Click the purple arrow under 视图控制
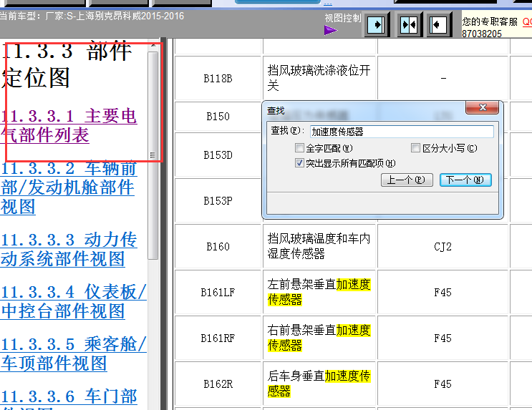532x410 pixels. point(330,30)
